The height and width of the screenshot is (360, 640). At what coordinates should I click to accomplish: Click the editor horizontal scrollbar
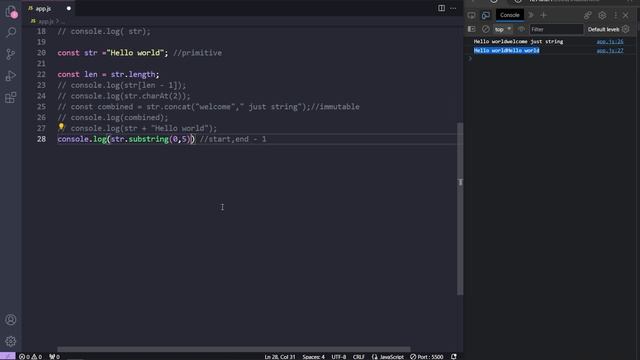pos(233,349)
